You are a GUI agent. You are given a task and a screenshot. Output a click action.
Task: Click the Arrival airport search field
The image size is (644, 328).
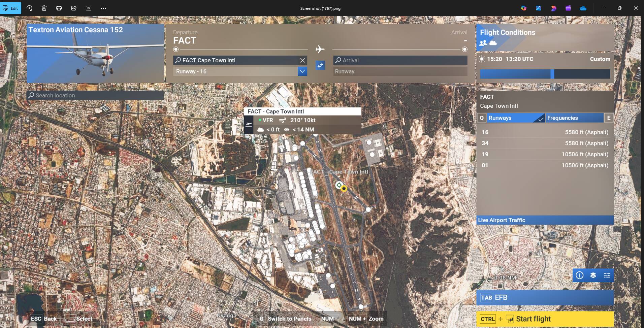pos(400,60)
